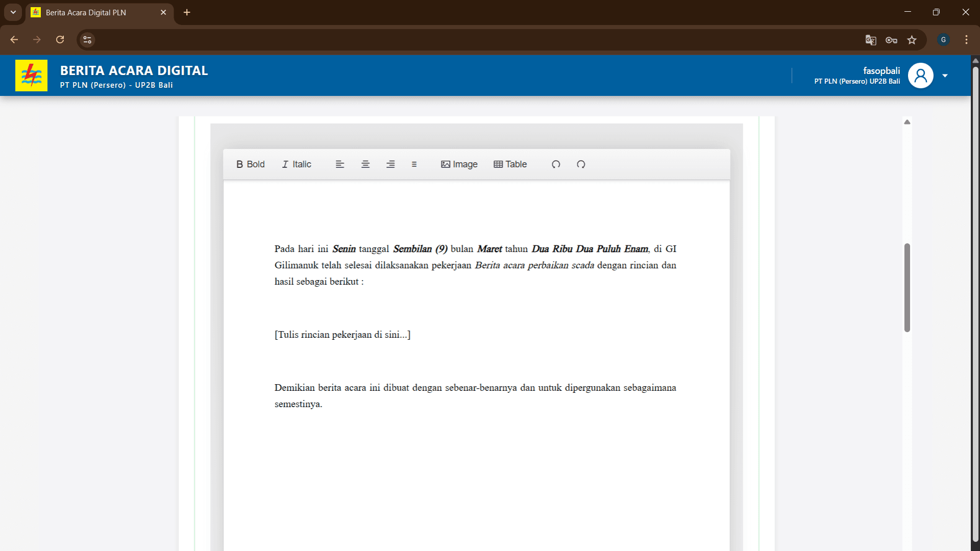Select the Berita Acara Digital PLN tab
This screenshot has height=551, width=980.
tap(86, 12)
